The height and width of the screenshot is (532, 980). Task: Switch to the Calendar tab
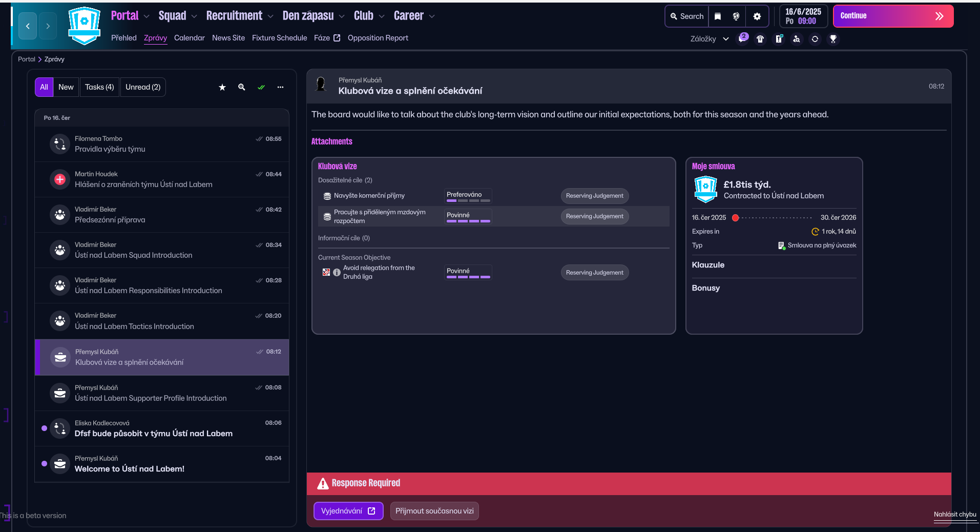click(x=189, y=38)
